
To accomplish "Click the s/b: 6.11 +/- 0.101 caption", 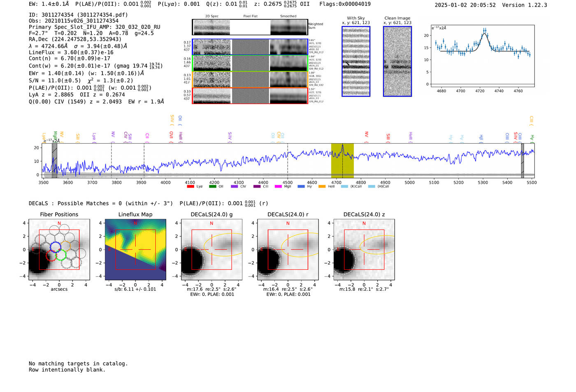I will [x=135, y=289].
